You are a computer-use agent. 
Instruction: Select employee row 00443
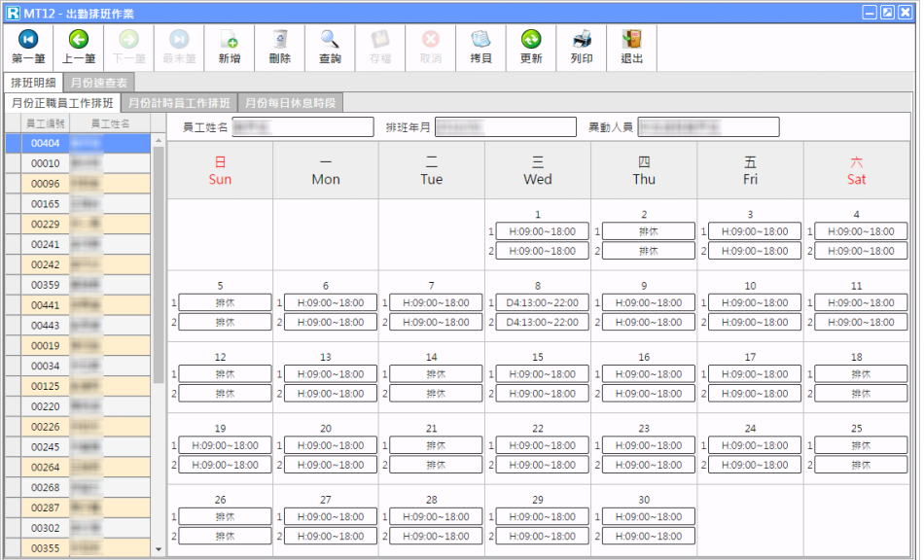click(x=78, y=325)
